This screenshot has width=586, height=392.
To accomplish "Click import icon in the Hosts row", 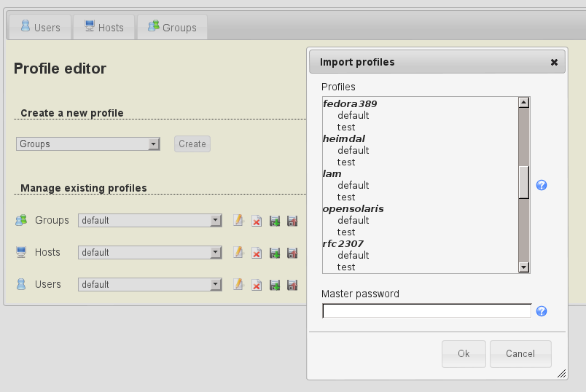I will (x=275, y=253).
